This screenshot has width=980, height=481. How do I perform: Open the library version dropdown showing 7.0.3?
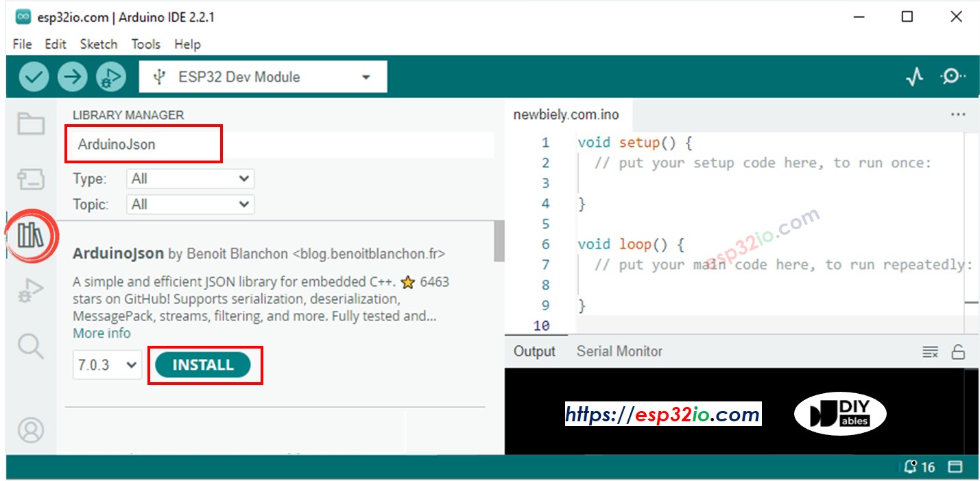(106, 365)
